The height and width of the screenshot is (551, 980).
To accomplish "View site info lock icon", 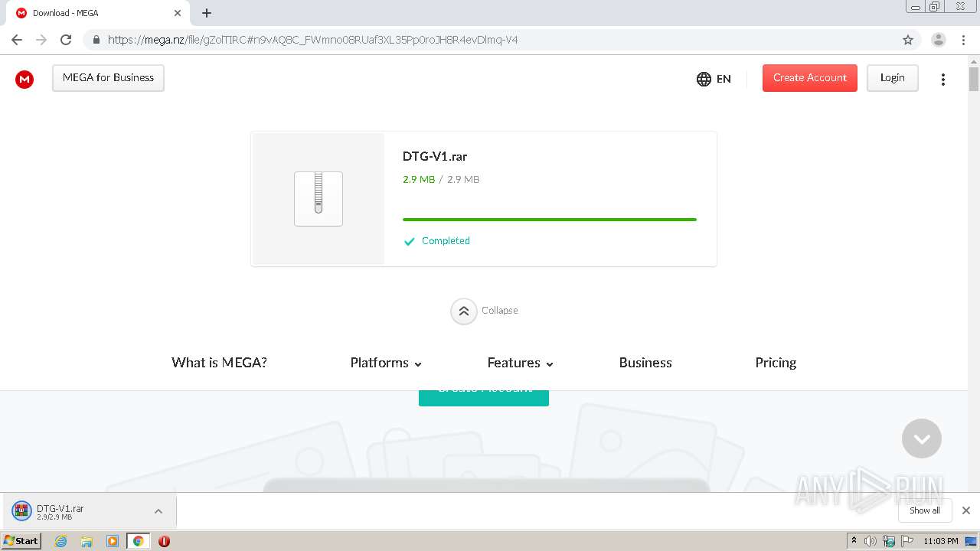I will [96, 40].
